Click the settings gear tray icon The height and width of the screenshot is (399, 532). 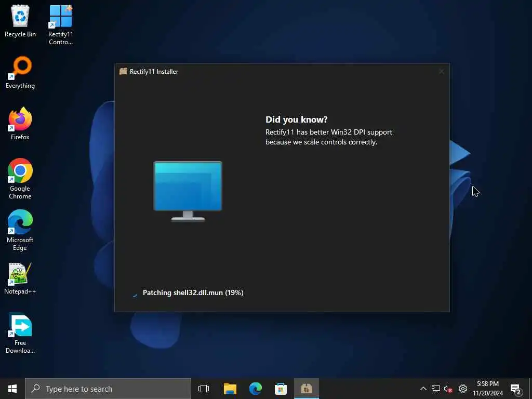[x=462, y=389]
